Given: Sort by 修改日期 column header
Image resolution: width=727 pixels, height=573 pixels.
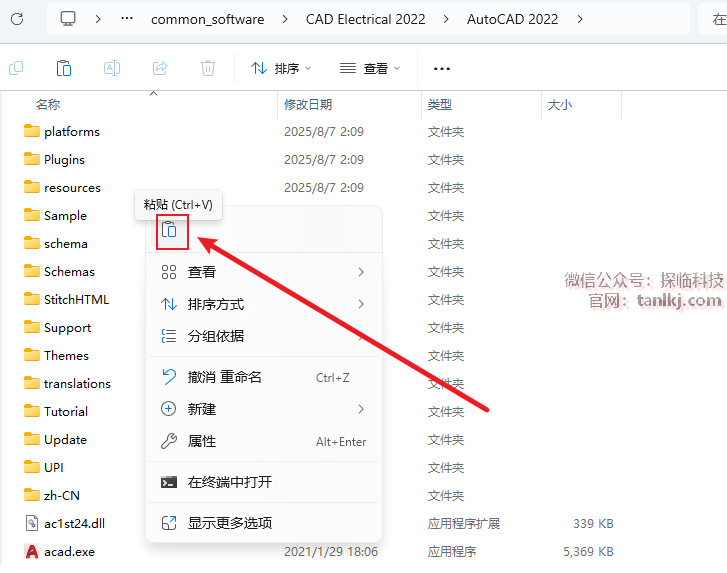Looking at the screenshot, I should [308, 104].
